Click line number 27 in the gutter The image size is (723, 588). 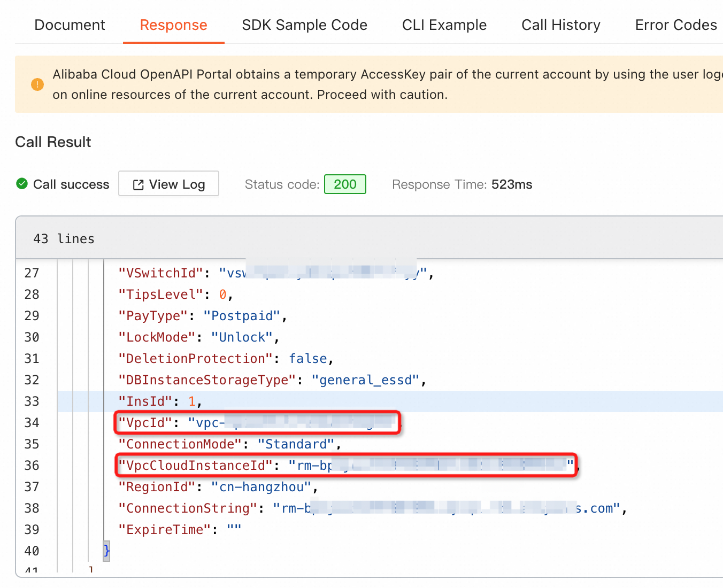(x=32, y=273)
